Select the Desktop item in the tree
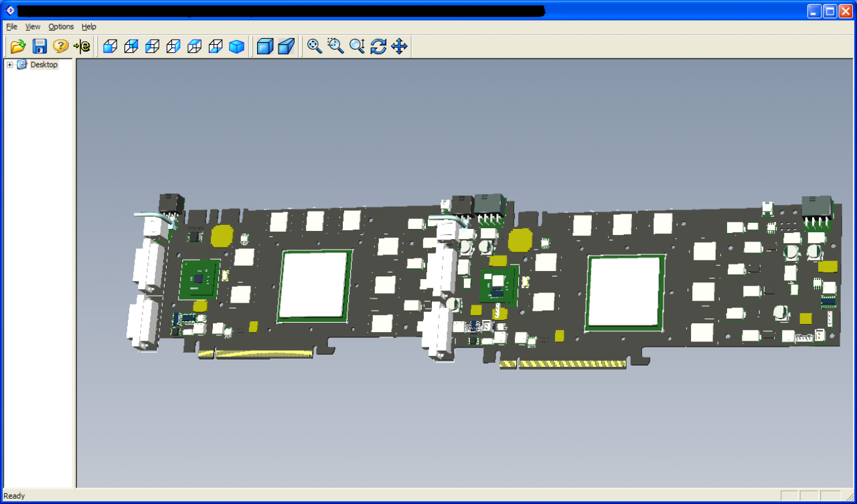857x504 pixels. [44, 64]
